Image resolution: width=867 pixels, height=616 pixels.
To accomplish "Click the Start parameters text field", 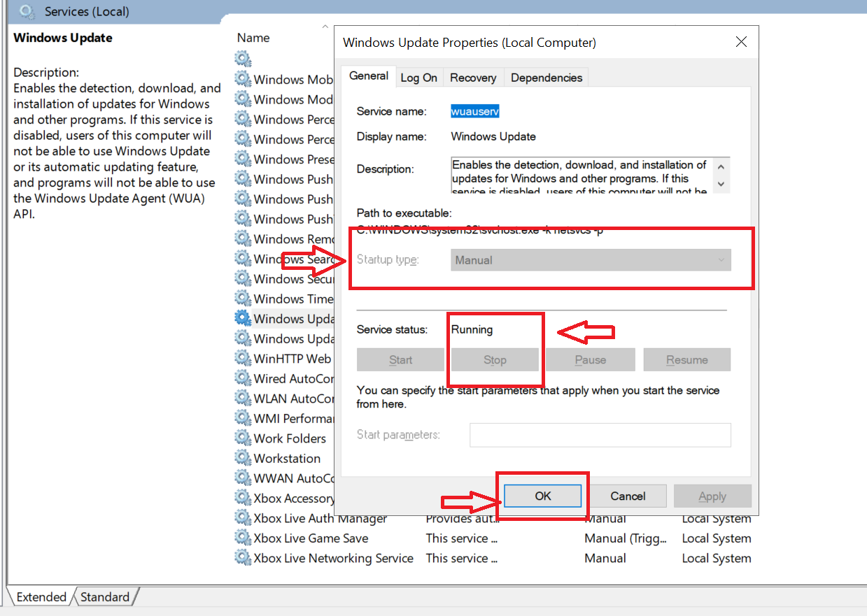I will (x=600, y=434).
